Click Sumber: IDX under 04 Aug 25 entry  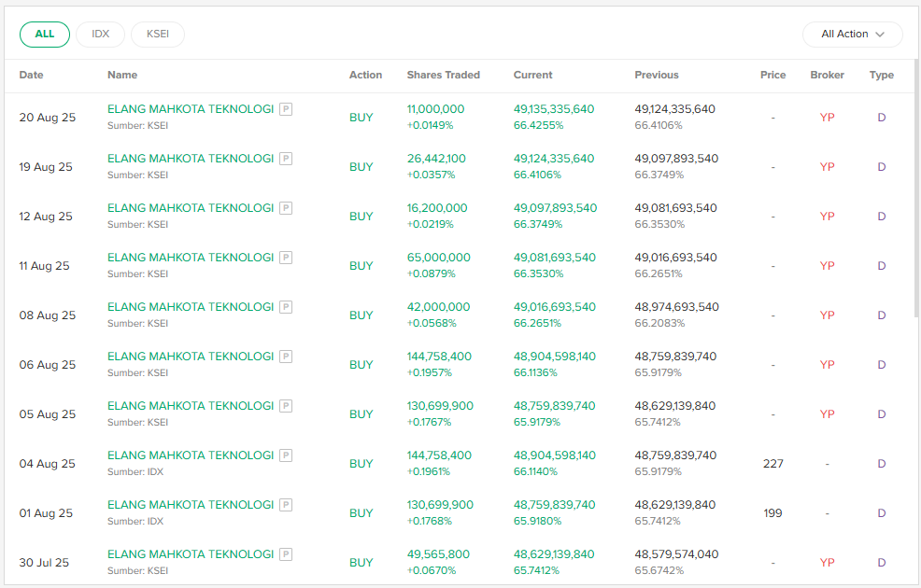[135, 472]
